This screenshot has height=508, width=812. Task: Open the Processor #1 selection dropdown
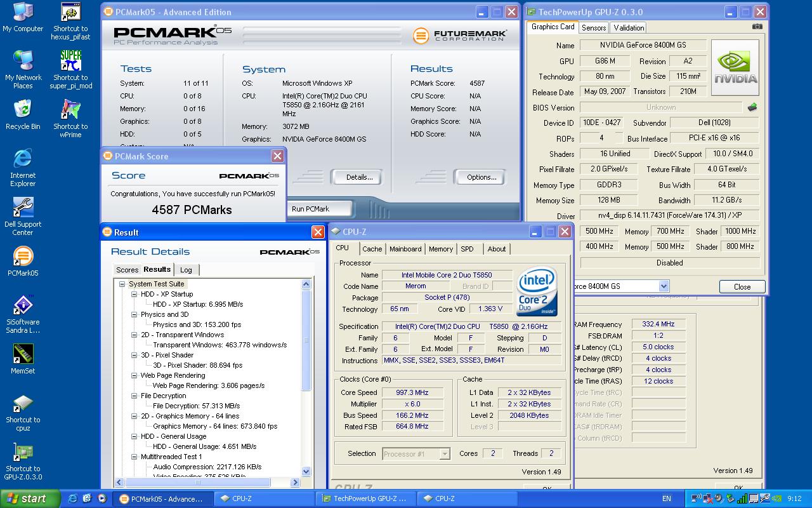point(445,453)
